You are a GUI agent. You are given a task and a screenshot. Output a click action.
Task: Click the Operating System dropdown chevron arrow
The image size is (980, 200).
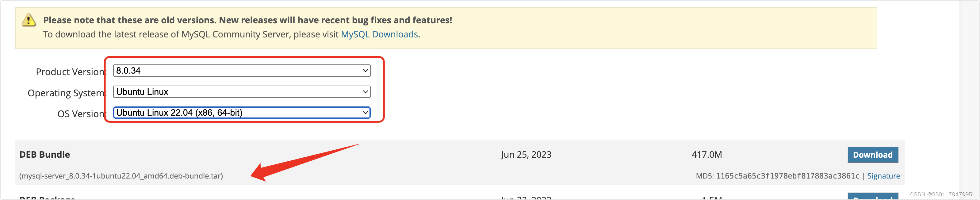(x=365, y=92)
